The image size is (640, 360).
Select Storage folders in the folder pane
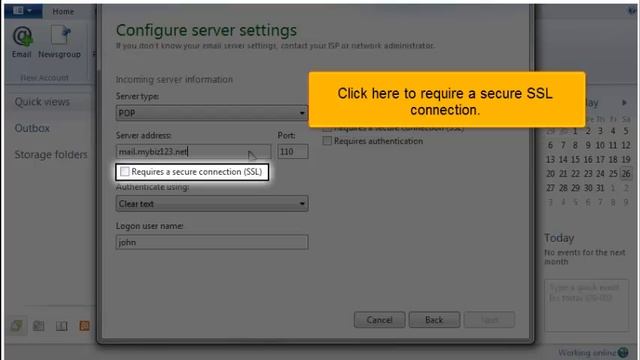tap(51, 154)
